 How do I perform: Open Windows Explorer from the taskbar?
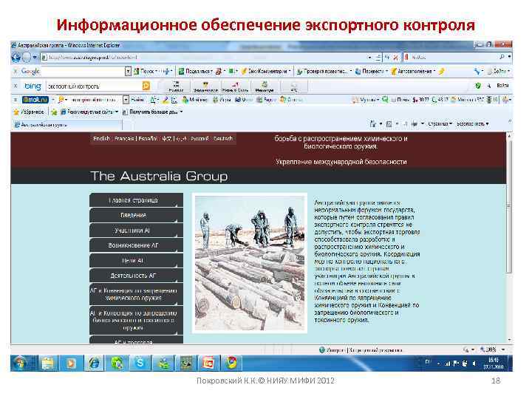pyautogui.click(x=48, y=364)
